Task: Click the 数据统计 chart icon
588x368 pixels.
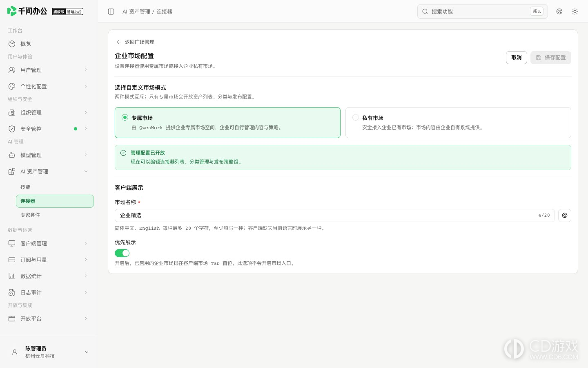Action: coord(12,276)
